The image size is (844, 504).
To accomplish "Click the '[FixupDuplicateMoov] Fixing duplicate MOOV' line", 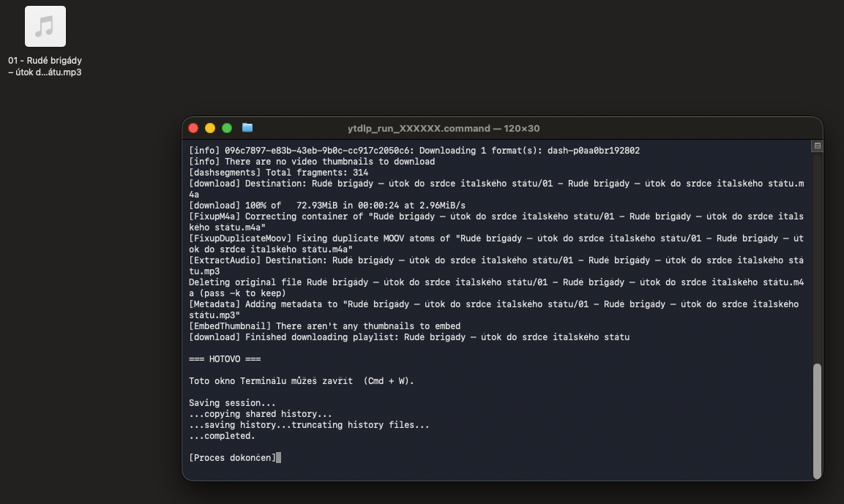I will click(496, 244).
